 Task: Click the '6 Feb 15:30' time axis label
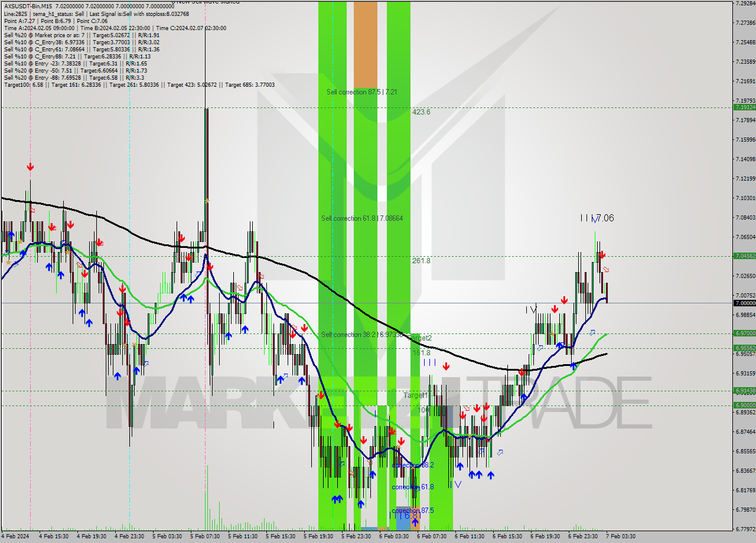507,537
